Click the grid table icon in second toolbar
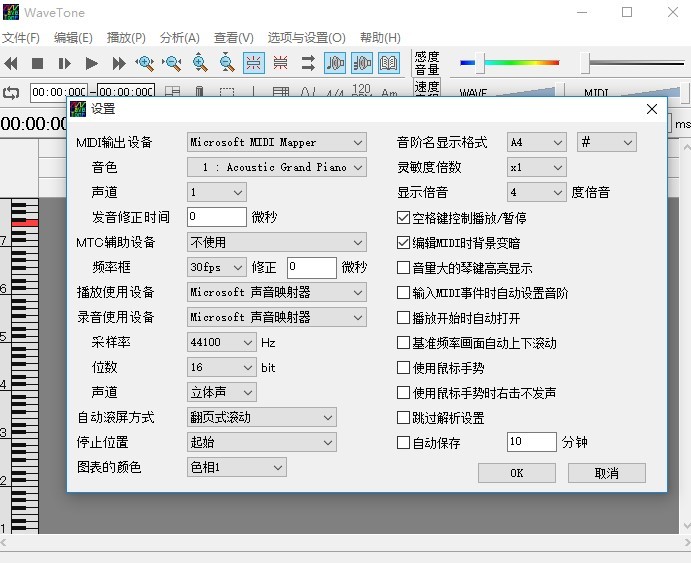The height and width of the screenshot is (563, 691). click(x=281, y=92)
